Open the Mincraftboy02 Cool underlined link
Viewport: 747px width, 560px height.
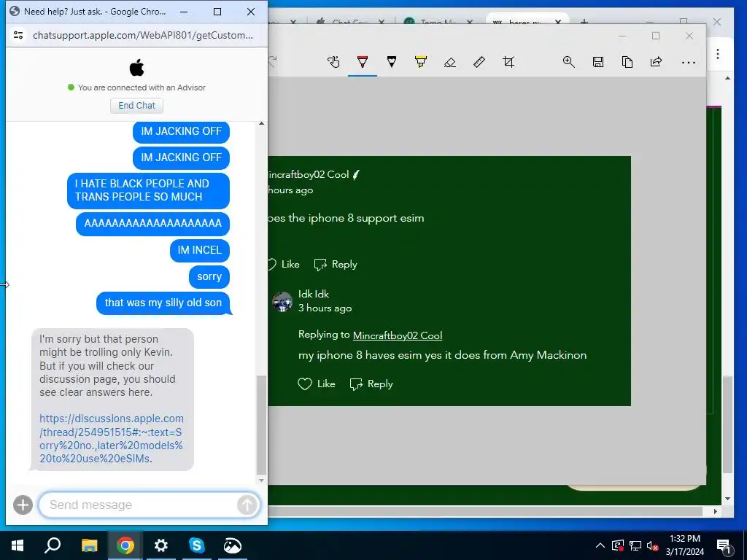[398, 335]
